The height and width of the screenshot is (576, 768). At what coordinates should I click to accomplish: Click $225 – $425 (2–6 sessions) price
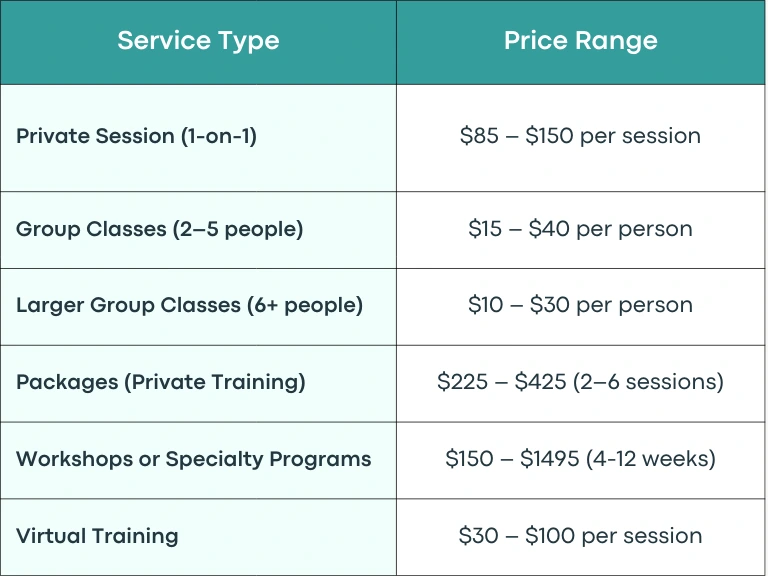pos(580,382)
